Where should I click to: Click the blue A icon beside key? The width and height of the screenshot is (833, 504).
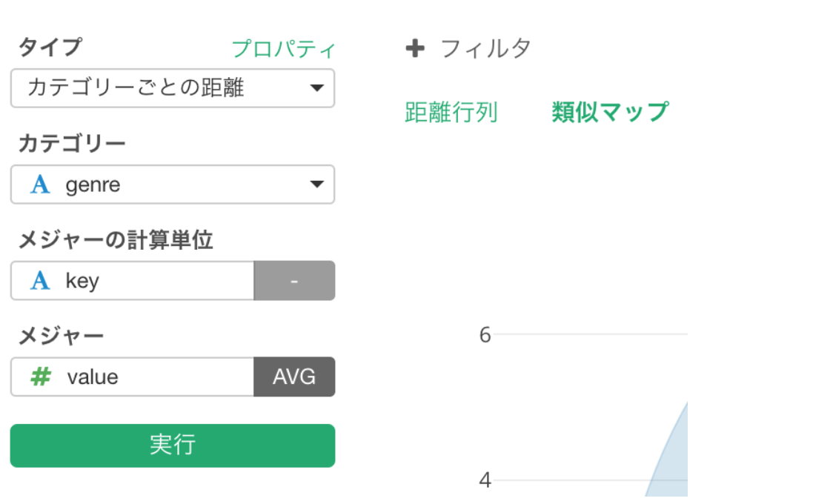40,281
